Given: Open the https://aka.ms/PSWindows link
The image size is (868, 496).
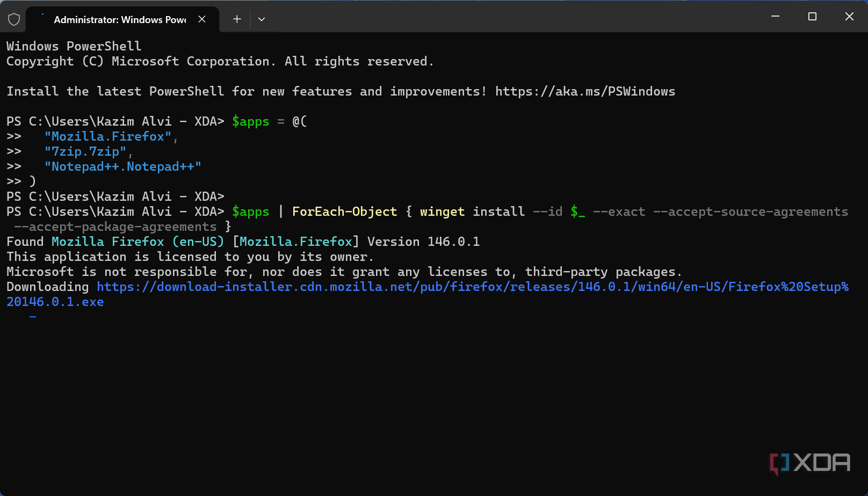Looking at the screenshot, I should pos(585,91).
